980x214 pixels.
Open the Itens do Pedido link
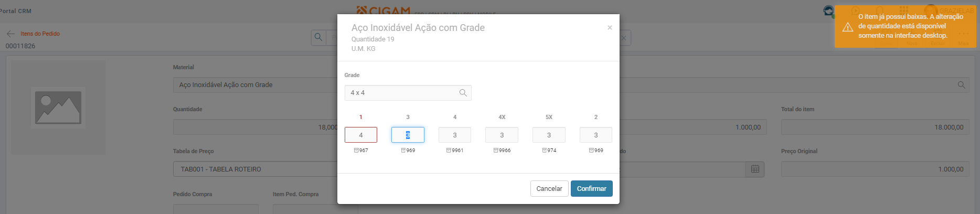[40, 34]
